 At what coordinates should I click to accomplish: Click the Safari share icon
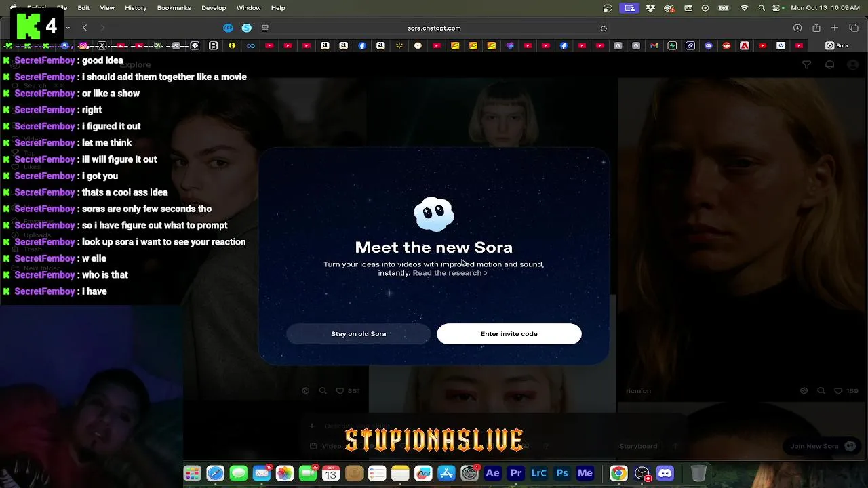816,28
